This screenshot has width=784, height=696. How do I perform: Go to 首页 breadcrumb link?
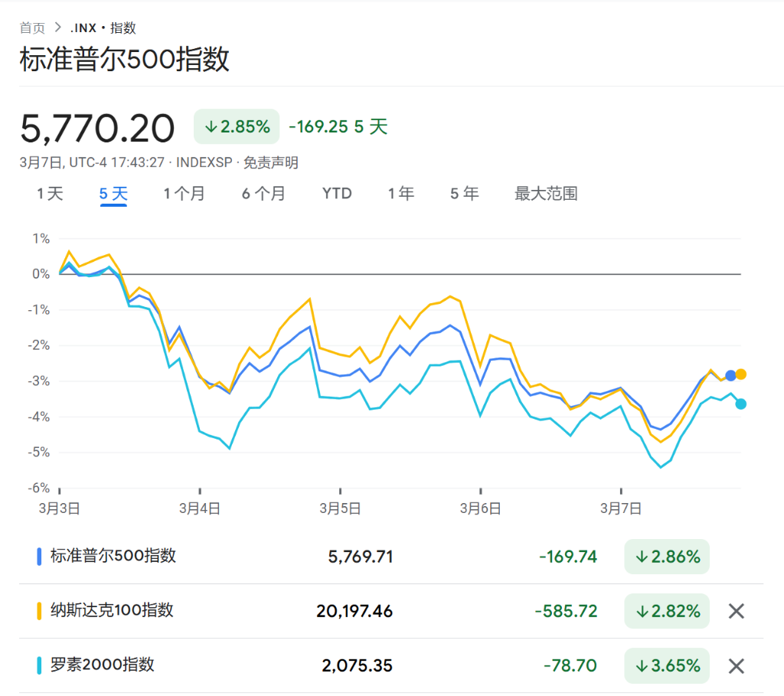coord(32,28)
